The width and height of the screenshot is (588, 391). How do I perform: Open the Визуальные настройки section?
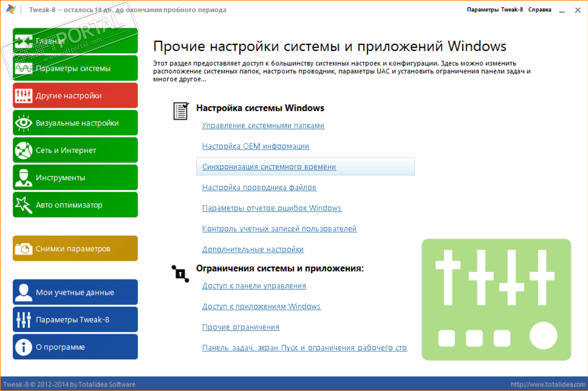click(x=75, y=123)
